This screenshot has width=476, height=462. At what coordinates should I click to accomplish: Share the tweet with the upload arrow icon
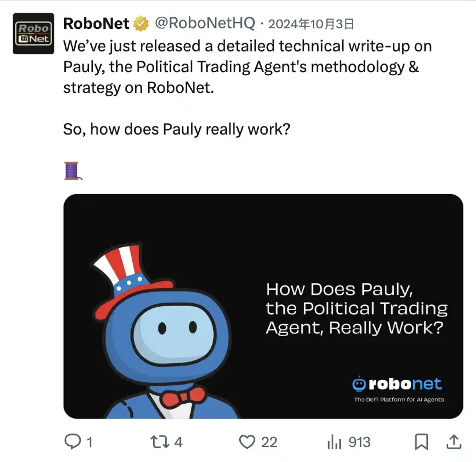(x=455, y=442)
